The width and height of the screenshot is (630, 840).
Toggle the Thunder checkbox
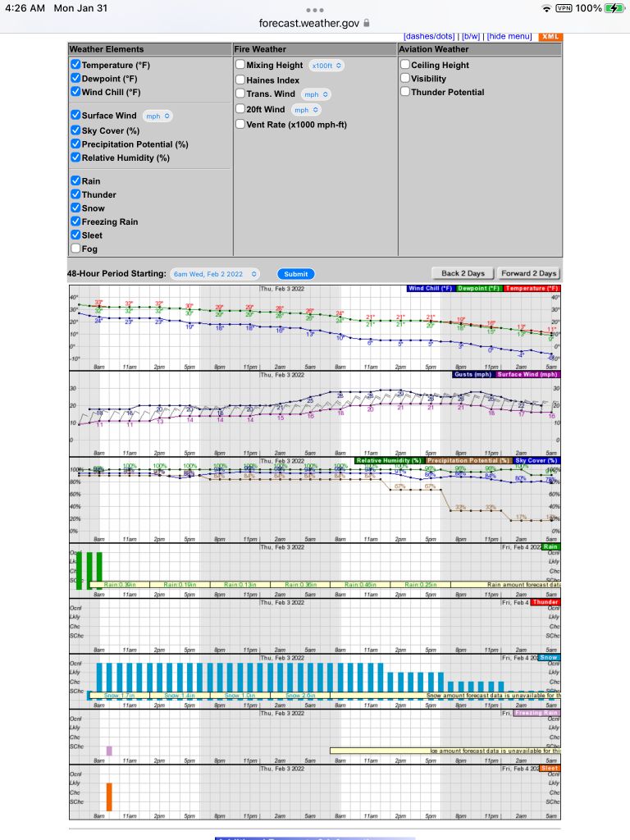click(75, 194)
